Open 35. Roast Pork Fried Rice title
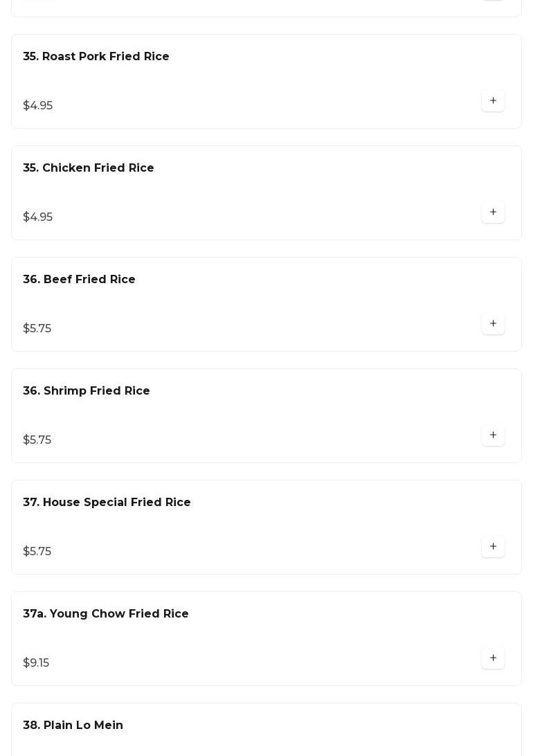533x756 pixels. 96,57
